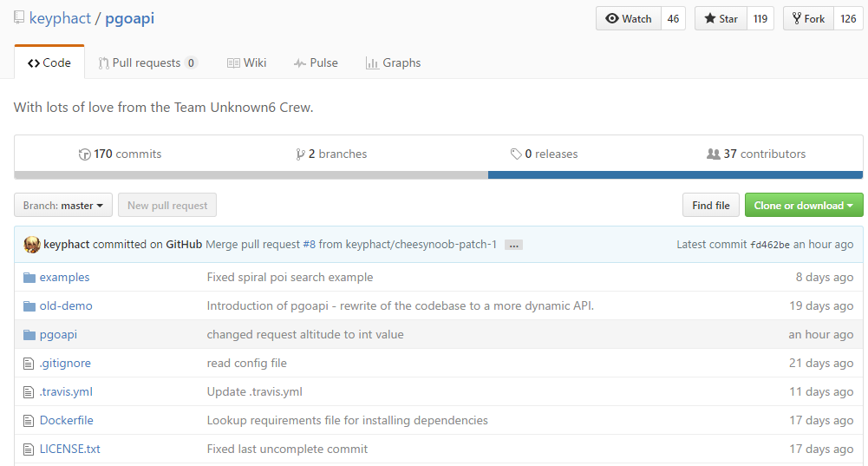Expand the commit message ellipsis
The image size is (868, 466).
tap(513, 246)
